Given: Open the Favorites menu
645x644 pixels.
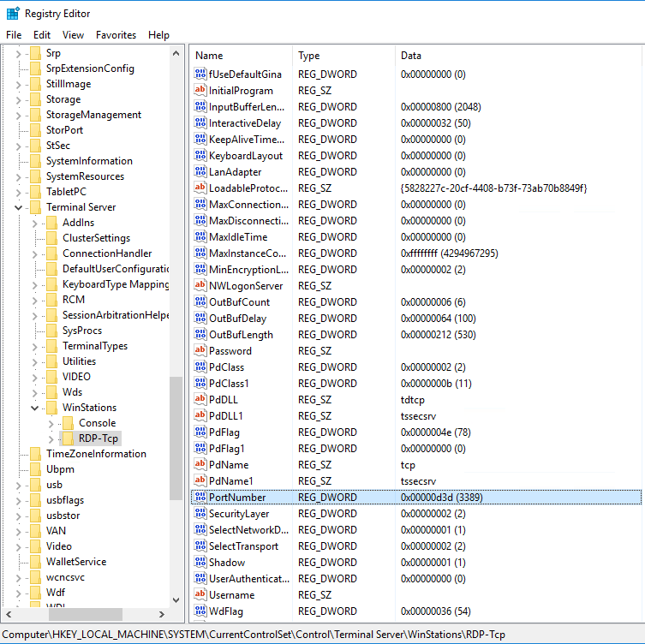Looking at the screenshot, I should [116, 35].
